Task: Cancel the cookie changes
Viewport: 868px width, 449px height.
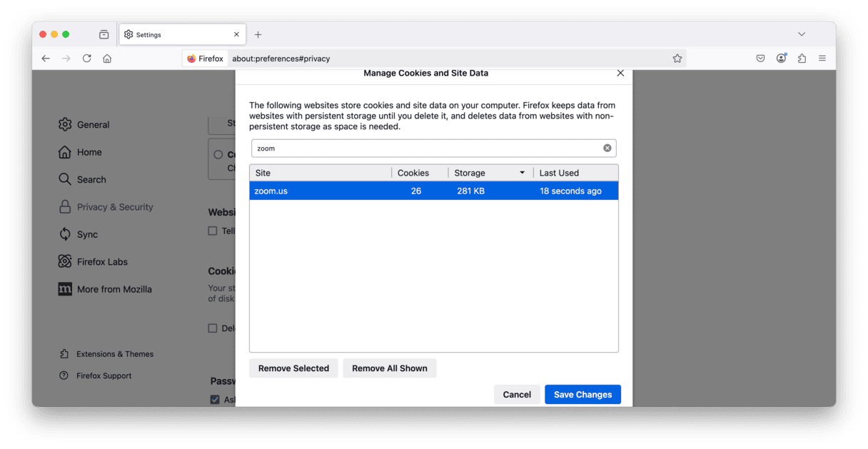Action: [517, 395]
